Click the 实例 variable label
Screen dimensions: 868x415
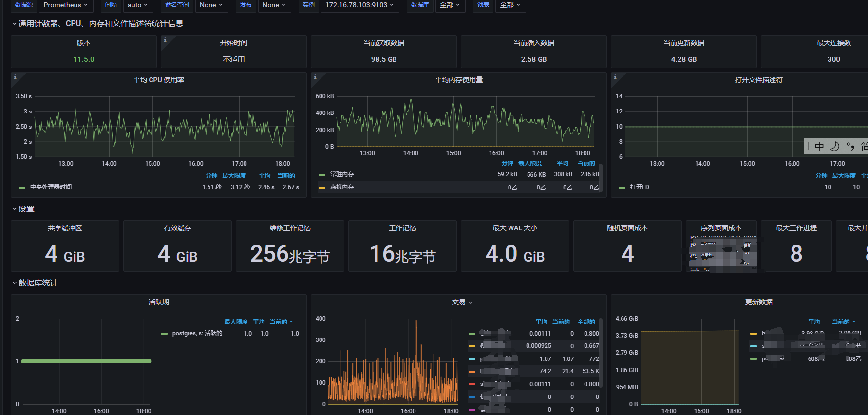[x=308, y=5]
